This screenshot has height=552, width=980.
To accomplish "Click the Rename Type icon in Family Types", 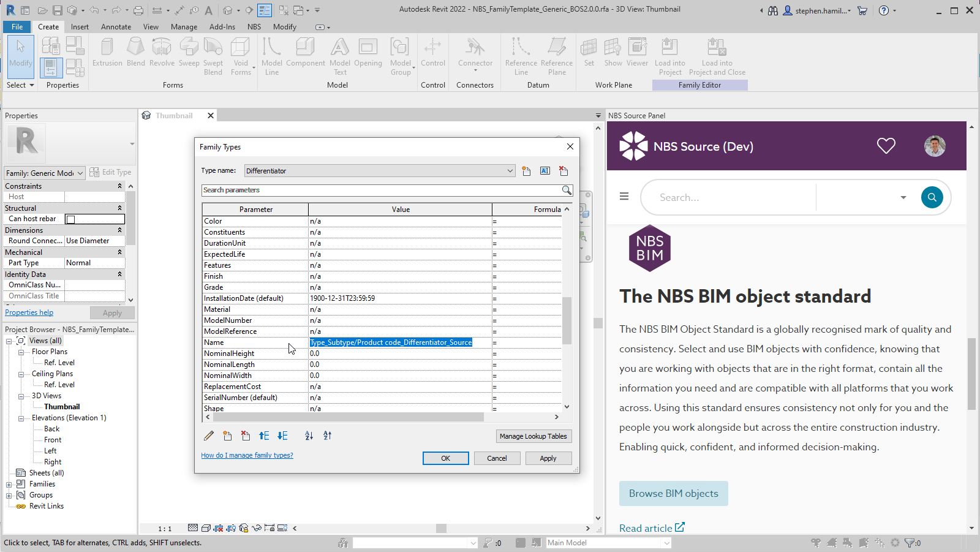I will [x=545, y=171].
